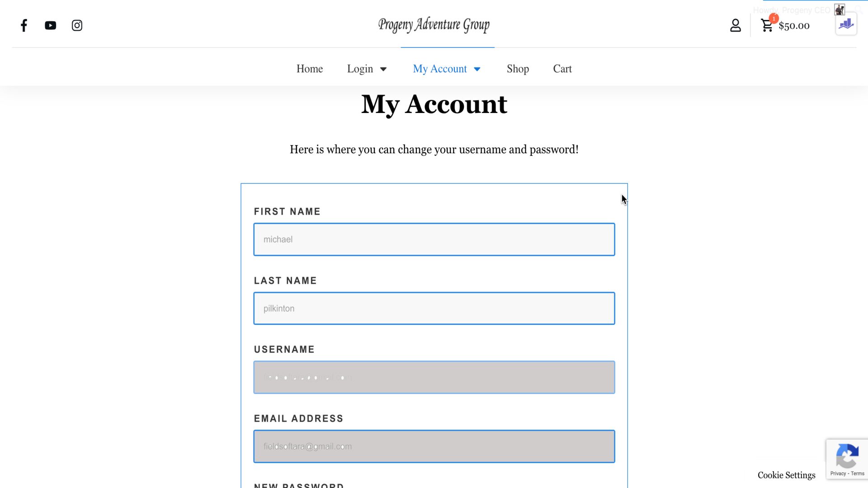Open the Instagram social icon

point(77,26)
